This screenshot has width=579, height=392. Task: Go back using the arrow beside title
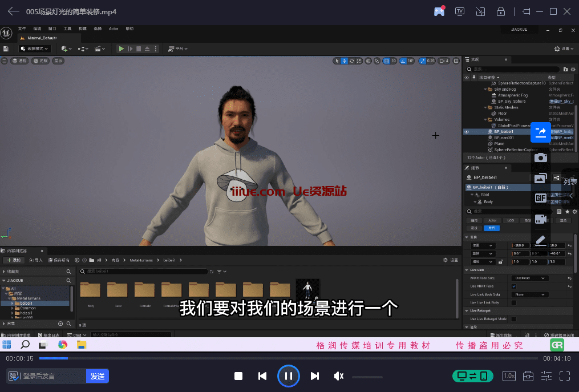click(13, 11)
